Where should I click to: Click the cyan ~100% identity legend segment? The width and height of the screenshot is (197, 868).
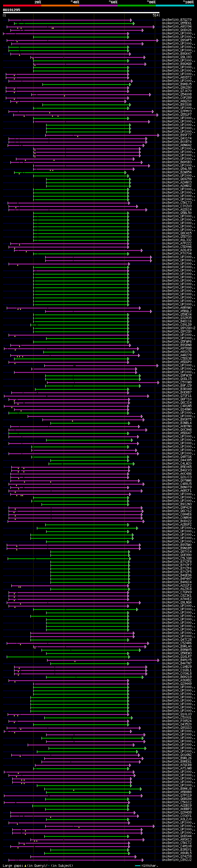pos(175,6)
